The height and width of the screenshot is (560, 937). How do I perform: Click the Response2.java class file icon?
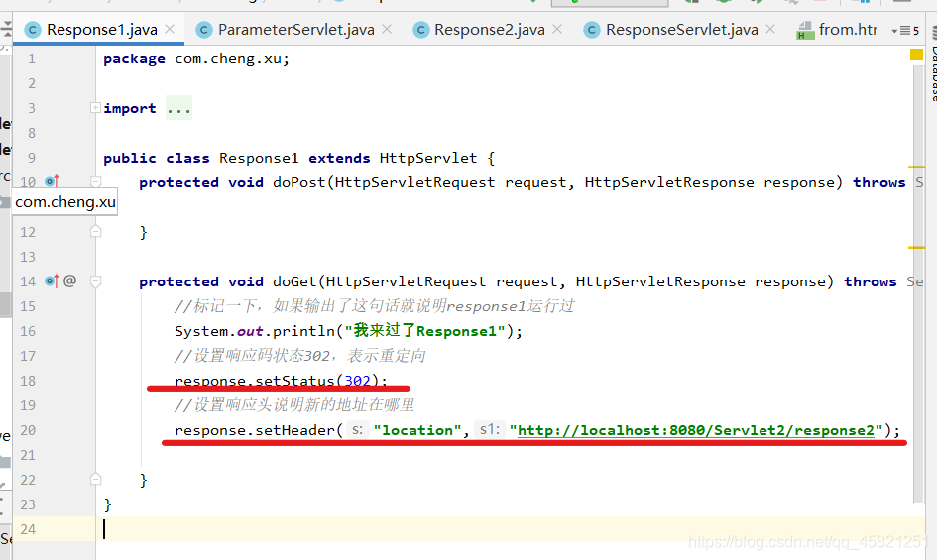coord(421,30)
